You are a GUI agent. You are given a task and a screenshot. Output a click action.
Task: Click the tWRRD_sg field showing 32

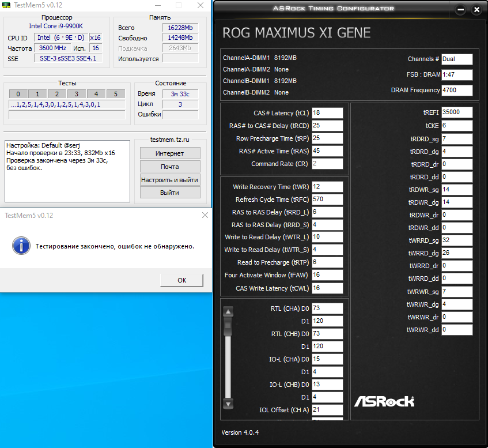click(457, 240)
